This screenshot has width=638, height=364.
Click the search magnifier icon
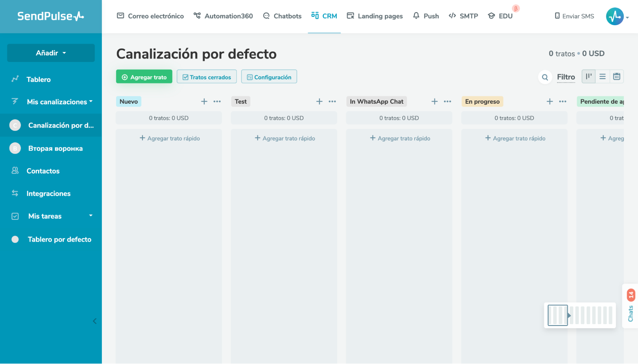click(x=545, y=77)
